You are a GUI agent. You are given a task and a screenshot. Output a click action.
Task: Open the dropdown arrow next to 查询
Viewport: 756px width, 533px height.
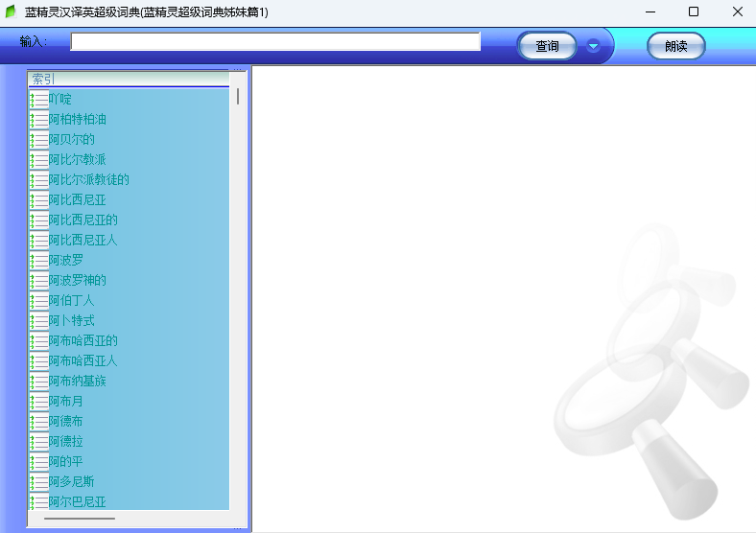(593, 46)
